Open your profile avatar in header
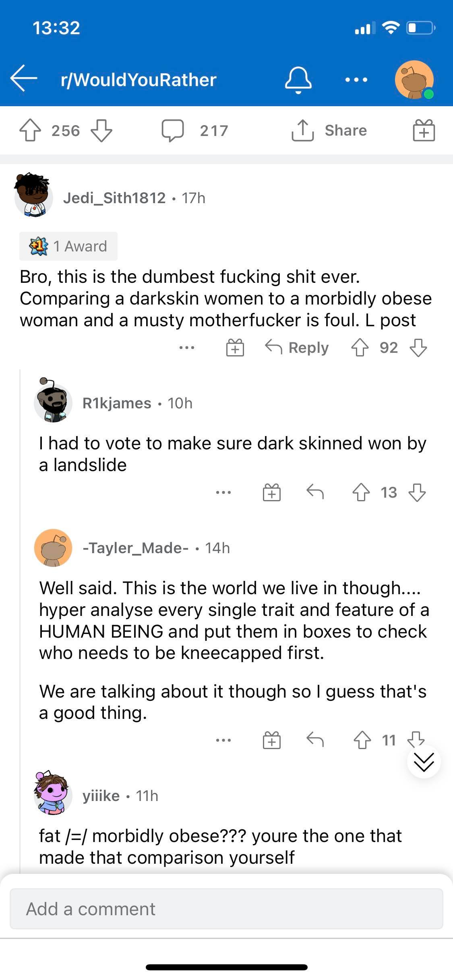 (x=414, y=80)
